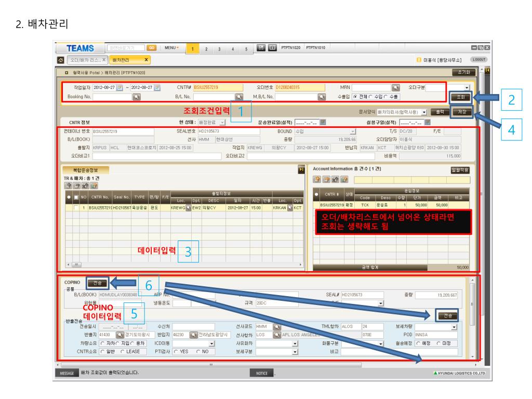This screenshot has height=399, width=532.
Task: Select NO for PTI검사
Action: pyautogui.click(x=198, y=352)
